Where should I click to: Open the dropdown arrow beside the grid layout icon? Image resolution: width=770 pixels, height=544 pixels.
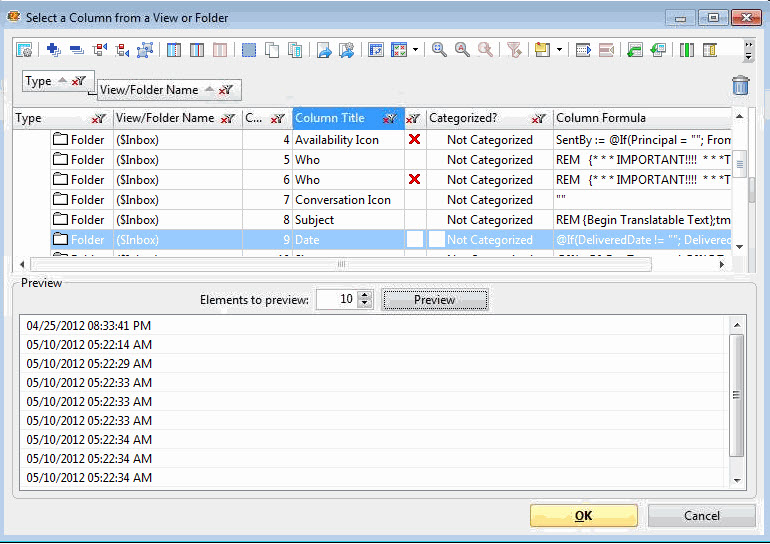[415, 49]
